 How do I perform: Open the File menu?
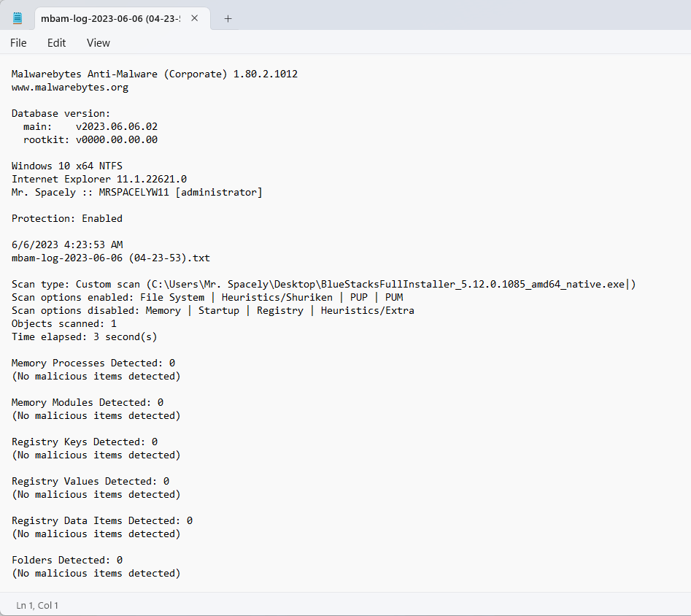click(x=18, y=43)
